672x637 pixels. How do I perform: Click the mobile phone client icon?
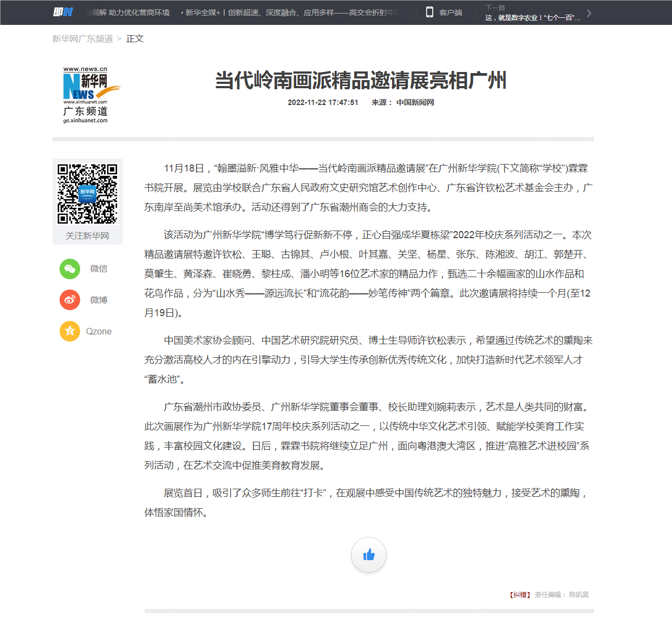(429, 12)
